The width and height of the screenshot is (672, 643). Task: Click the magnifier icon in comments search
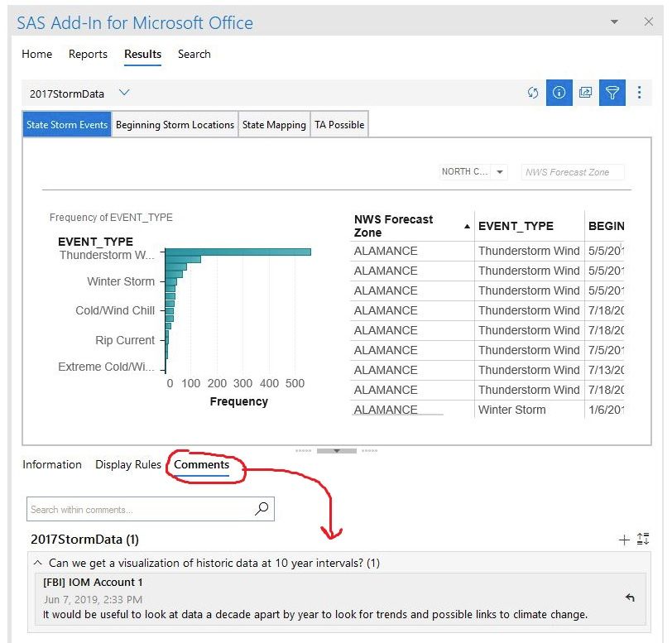[x=262, y=509]
